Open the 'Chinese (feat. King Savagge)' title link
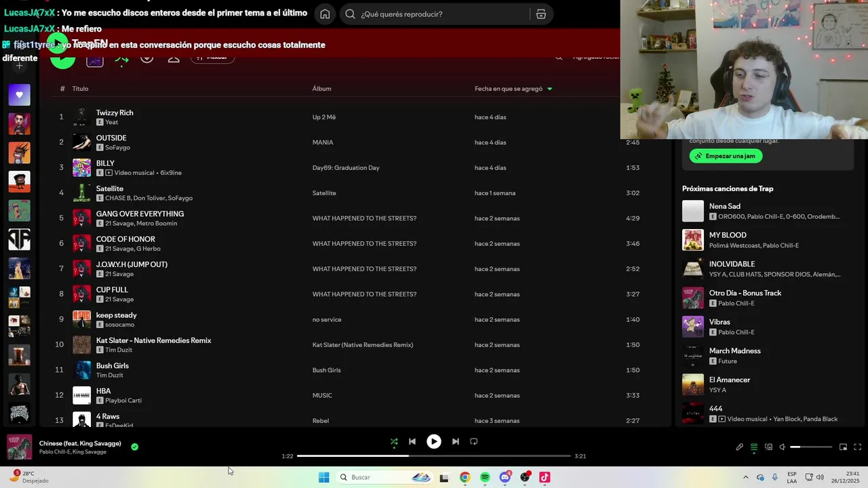Viewport: 868px width, 488px height. coord(80,443)
